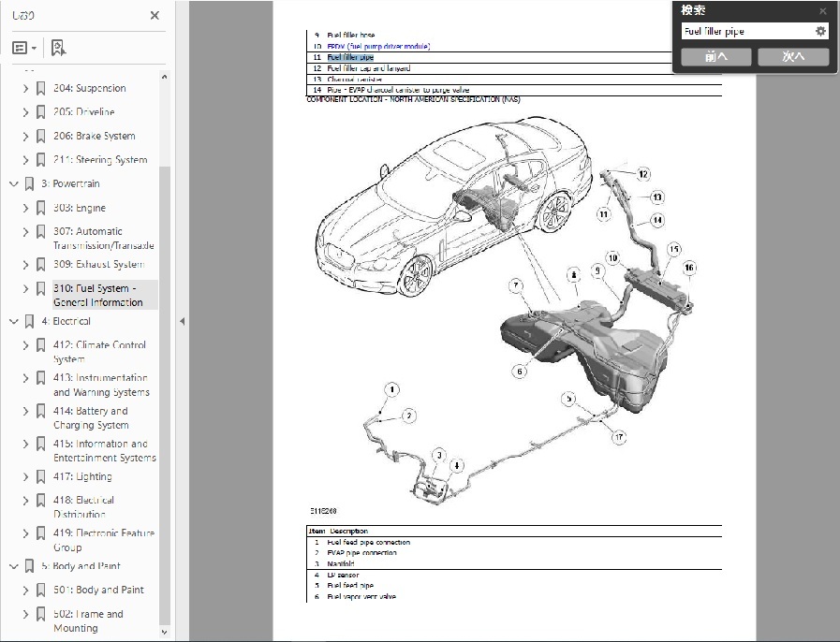Open 412: Climate Control System bookmark

click(99, 352)
